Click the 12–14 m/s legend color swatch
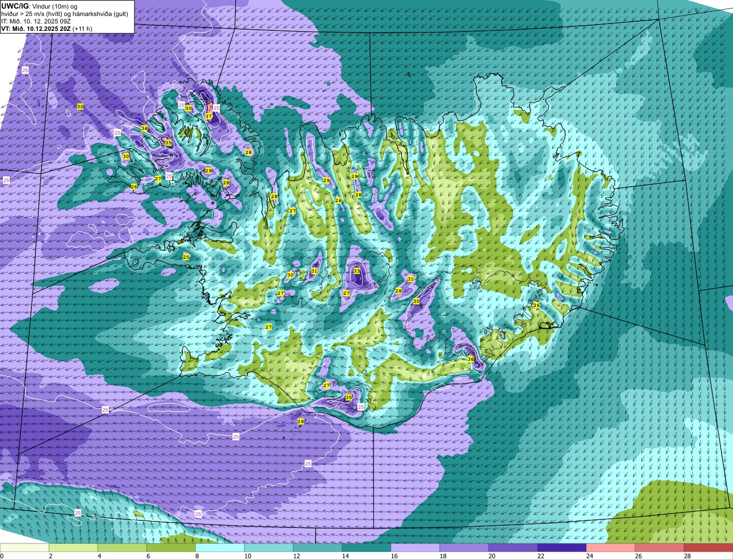 click(317, 548)
